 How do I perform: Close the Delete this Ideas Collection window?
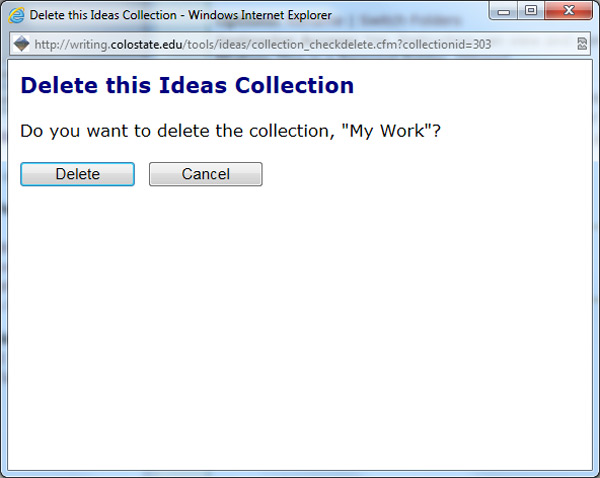tap(568, 11)
